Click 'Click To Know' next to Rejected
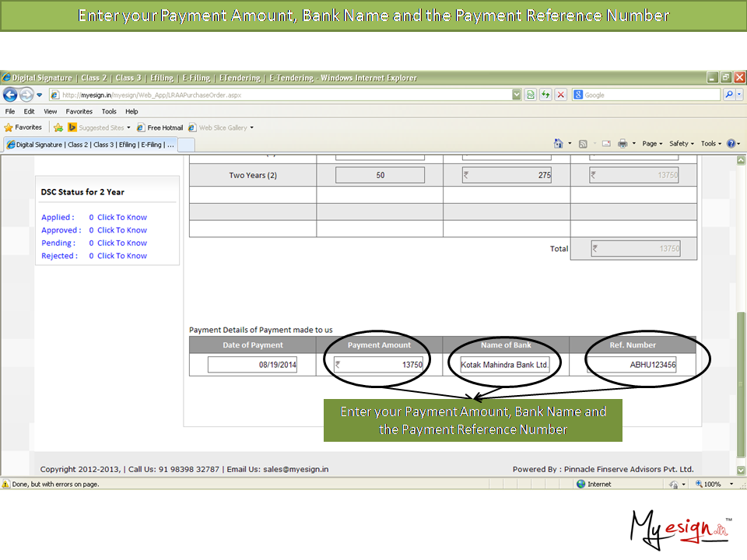The height and width of the screenshot is (560, 747). click(122, 256)
